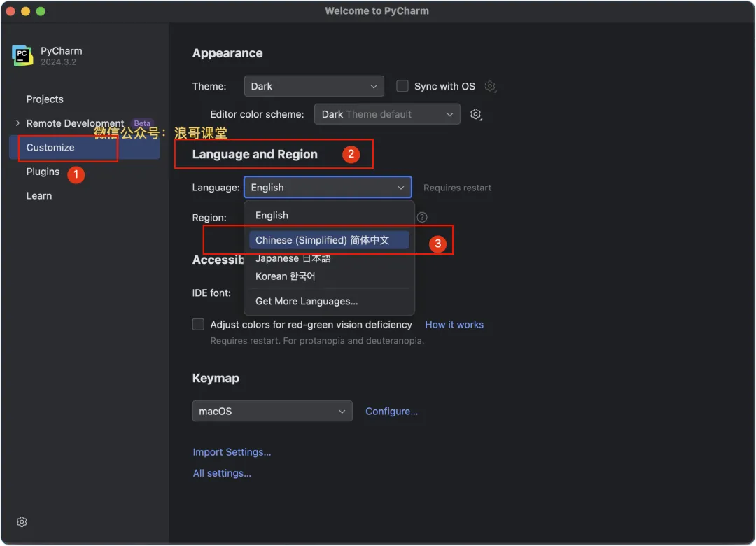
Task: Open the Projects section
Action: [x=45, y=99]
